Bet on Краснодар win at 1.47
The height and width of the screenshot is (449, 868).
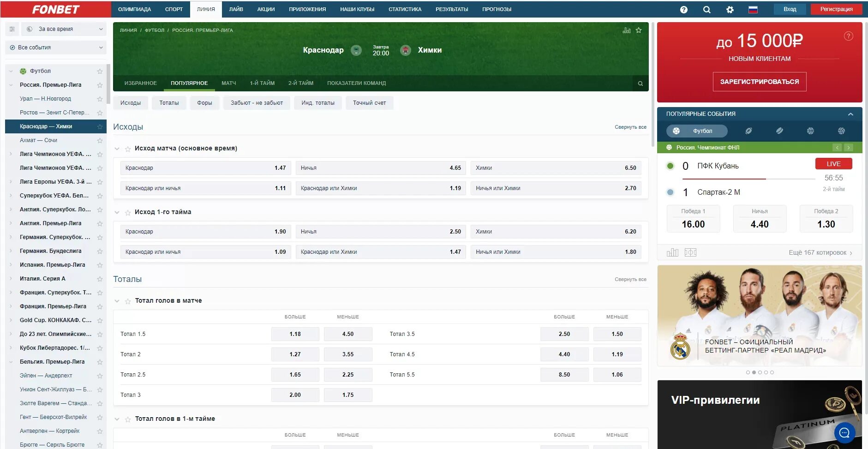(205, 168)
